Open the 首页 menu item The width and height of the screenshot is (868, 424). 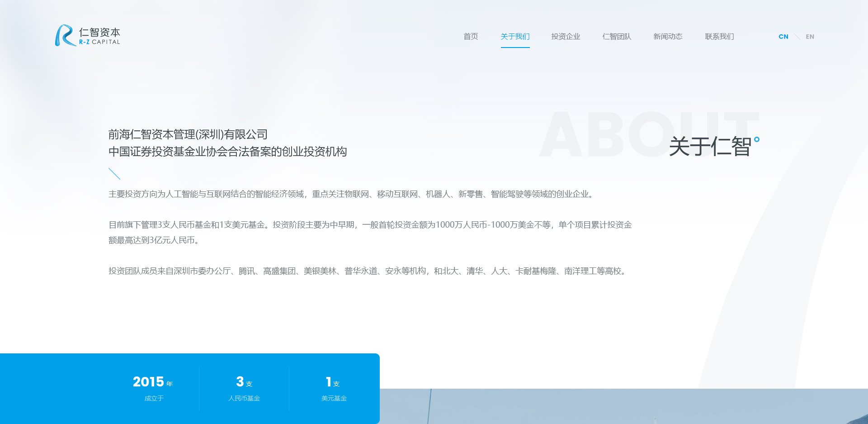point(471,36)
